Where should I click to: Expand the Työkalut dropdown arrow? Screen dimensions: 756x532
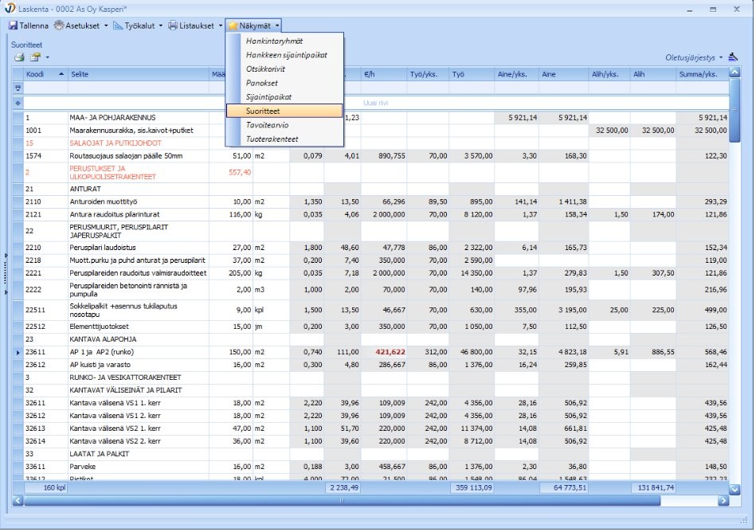pos(161,25)
